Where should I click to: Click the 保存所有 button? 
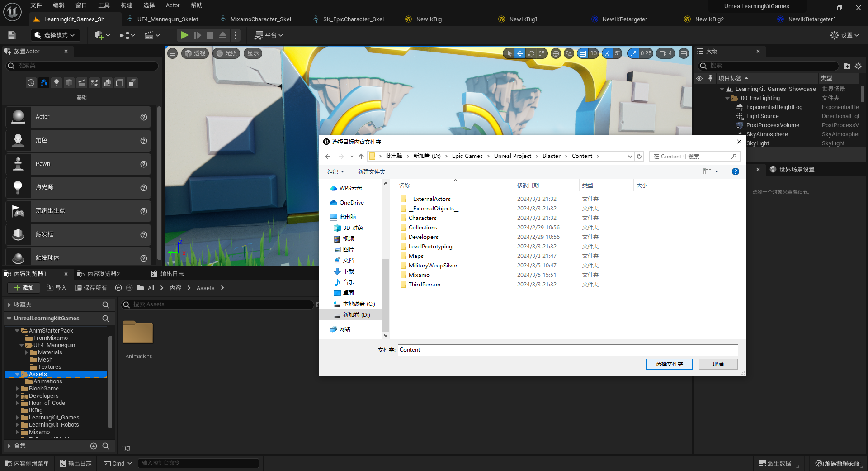91,288
